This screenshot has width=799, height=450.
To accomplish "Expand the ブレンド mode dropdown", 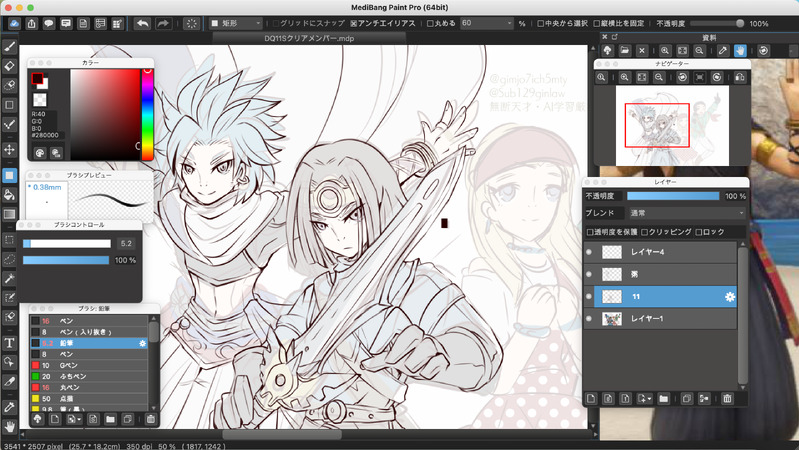I will click(686, 213).
